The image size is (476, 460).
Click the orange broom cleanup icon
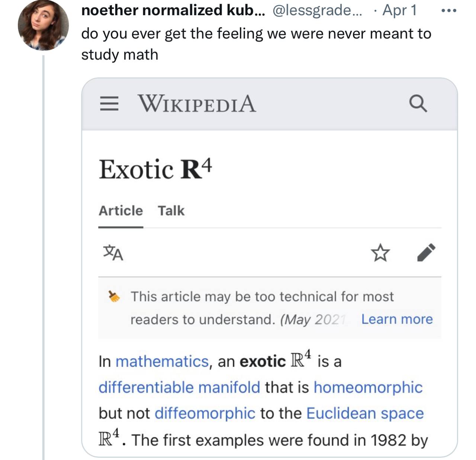click(x=114, y=297)
